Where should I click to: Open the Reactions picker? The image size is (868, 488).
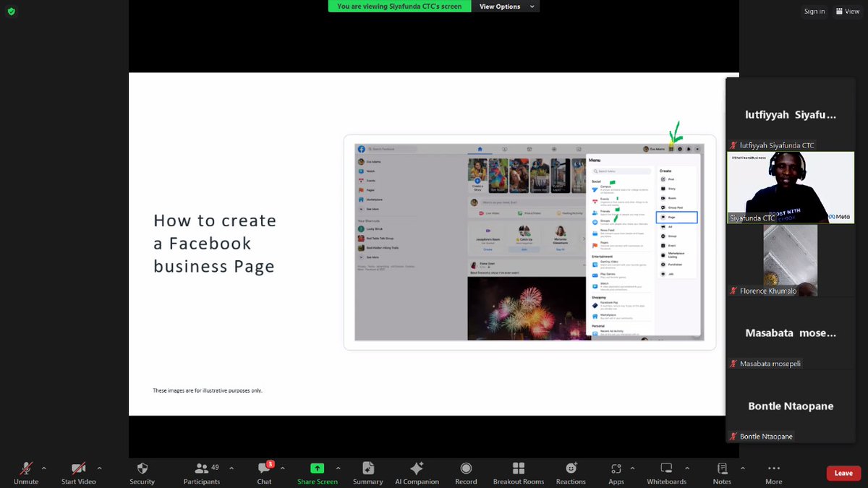pos(571,473)
